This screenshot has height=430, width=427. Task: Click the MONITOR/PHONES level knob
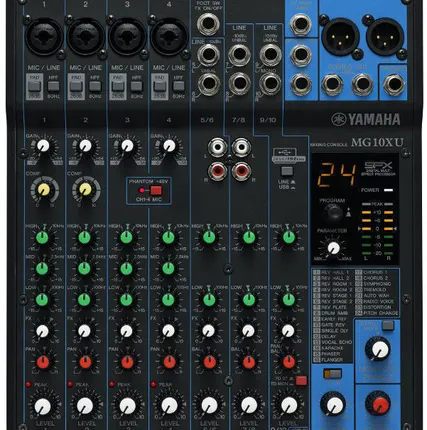tap(380, 350)
